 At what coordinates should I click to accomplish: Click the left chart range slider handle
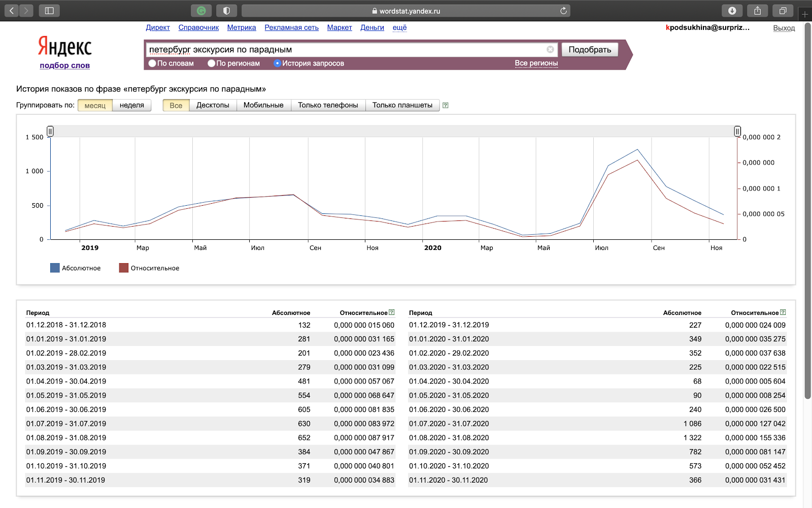pyautogui.click(x=50, y=132)
